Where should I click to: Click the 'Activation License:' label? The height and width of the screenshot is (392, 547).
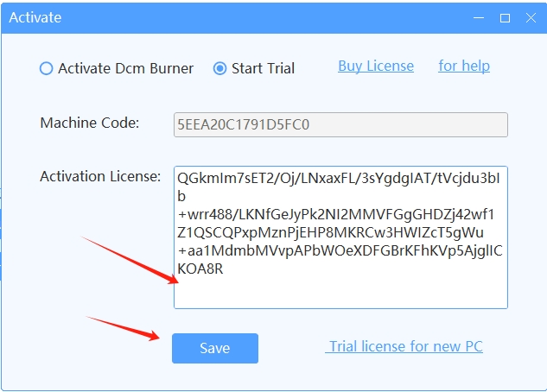pyautogui.click(x=100, y=176)
